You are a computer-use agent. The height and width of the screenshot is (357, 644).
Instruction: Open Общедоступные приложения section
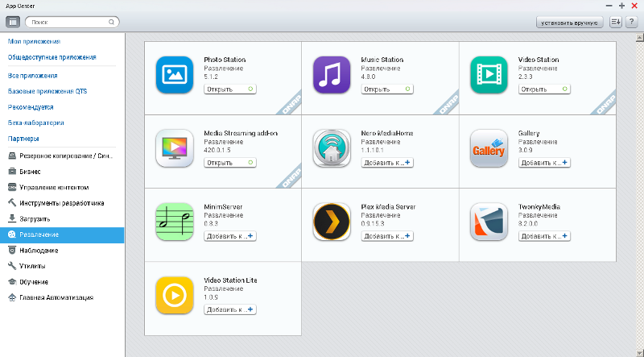pyautogui.click(x=52, y=57)
